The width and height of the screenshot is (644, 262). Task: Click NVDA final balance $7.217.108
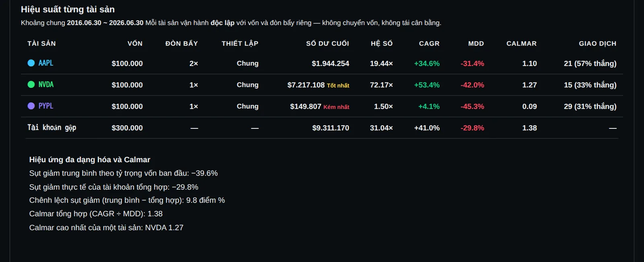coord(306,85)
